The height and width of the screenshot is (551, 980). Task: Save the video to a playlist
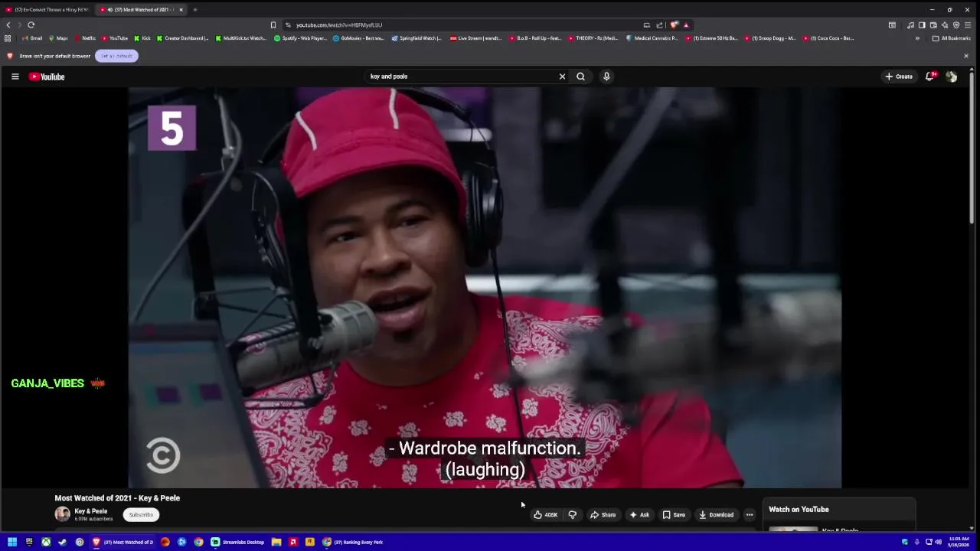click(674, 515)
